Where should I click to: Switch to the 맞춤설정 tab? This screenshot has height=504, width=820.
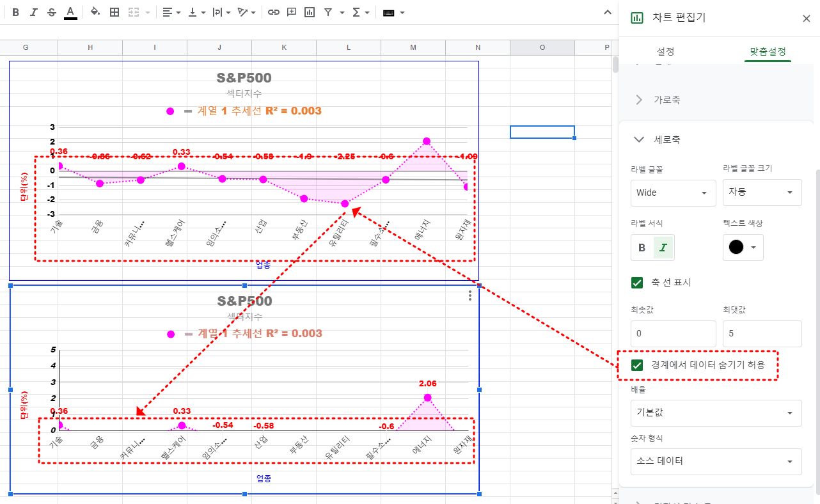tap(768, 51)
